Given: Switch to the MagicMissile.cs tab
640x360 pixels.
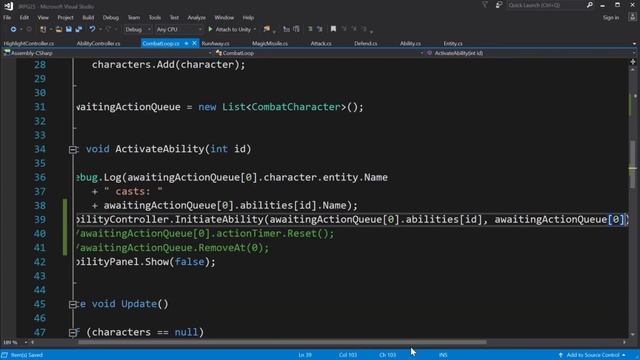Looking at the screenshot, I should pyautogui.click(x=270, y=43).
